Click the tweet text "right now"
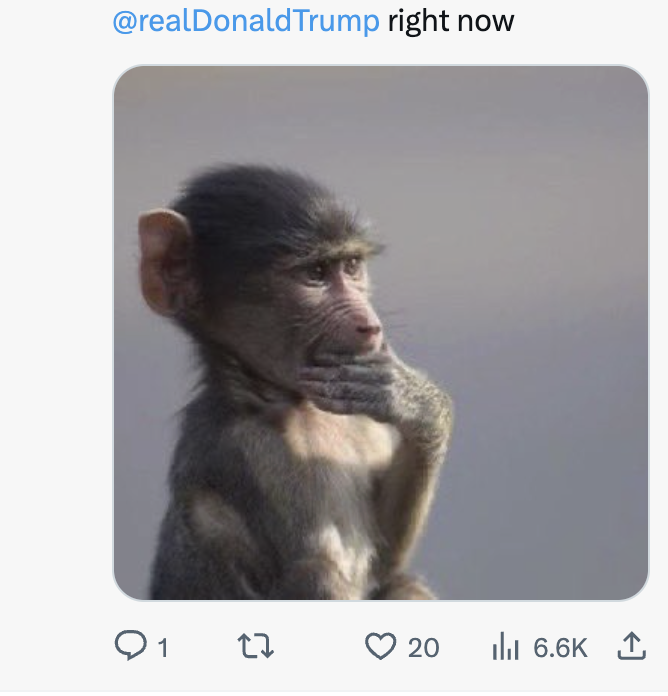Screen dimensions: 668x696 451,21
